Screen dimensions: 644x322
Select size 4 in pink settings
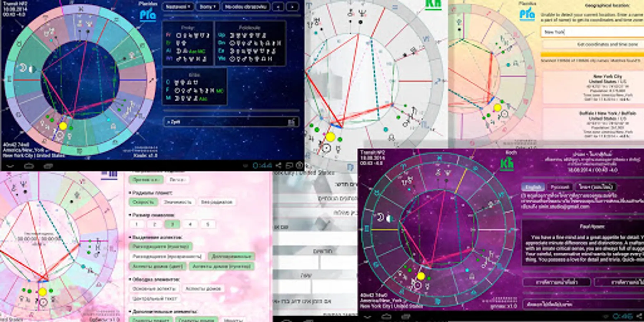pyautogui.click(x=190, y=224)
